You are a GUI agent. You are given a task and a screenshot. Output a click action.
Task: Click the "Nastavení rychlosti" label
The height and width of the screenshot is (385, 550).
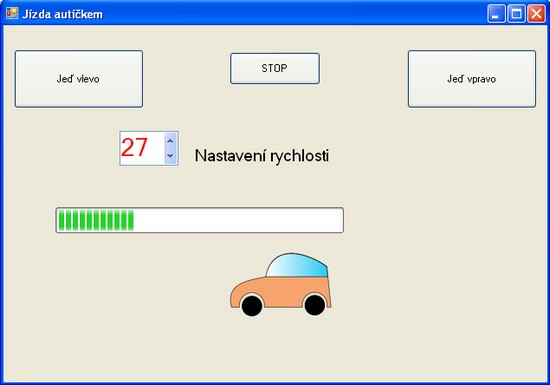pyautogui.click(x=262, y=156)
